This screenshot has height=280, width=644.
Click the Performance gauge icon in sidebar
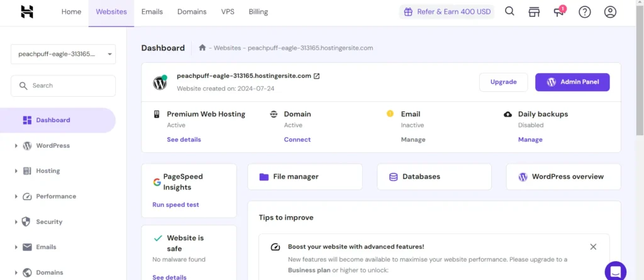point(27,196)
